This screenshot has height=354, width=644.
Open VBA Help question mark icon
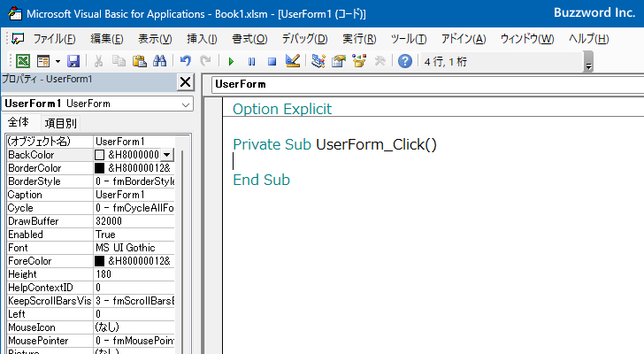[x=405, y=62]
